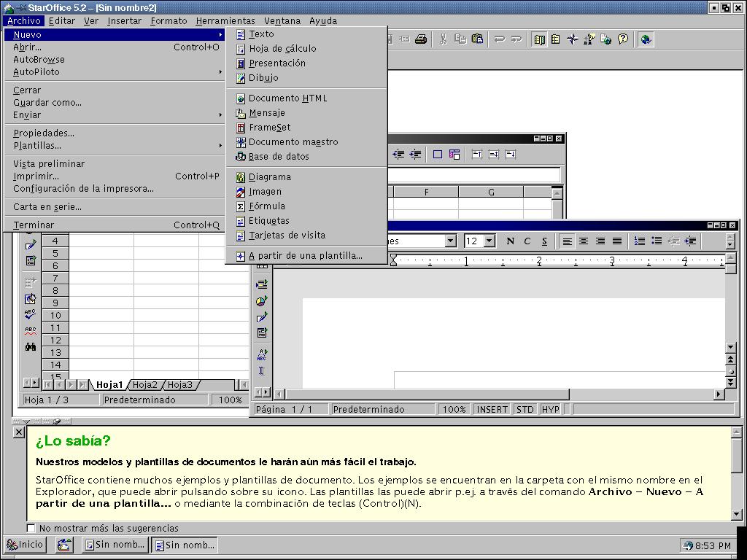Toggle the Explorer book icon in toolbar
Image resolution: width=747 pixels, height=560 pixels.
539,39
